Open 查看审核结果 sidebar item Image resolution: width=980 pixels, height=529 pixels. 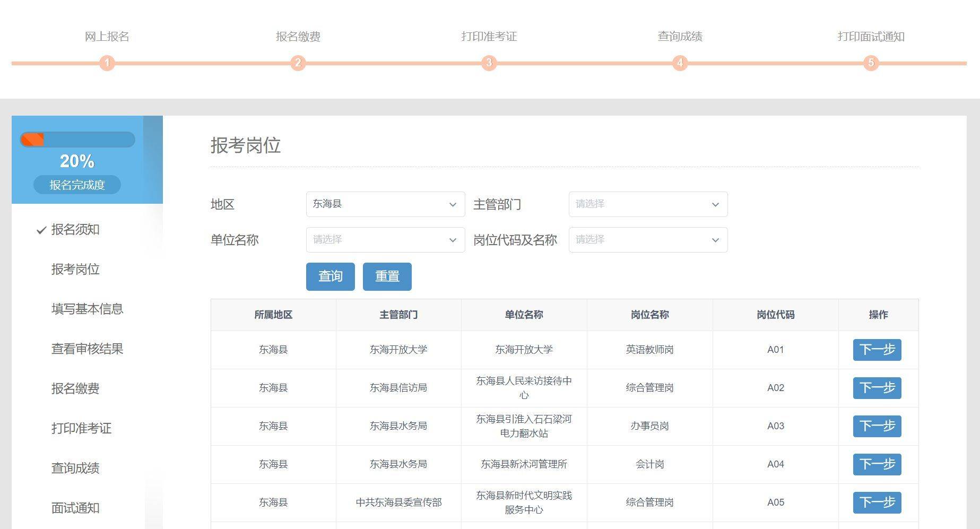click(x=87, y=349)
